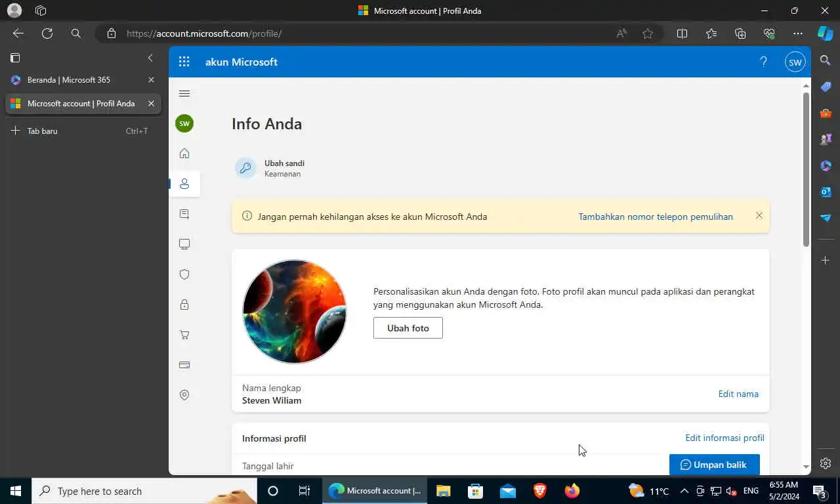Click the green SW avatar in sidebar
The height and width of the screenshot is (504, 840).
coord(184,123)
